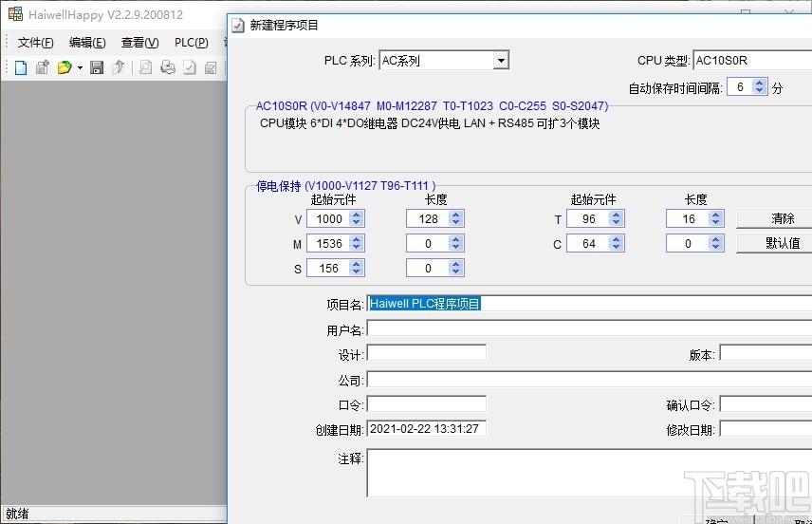Decrease T length value 16

[715, 222]
